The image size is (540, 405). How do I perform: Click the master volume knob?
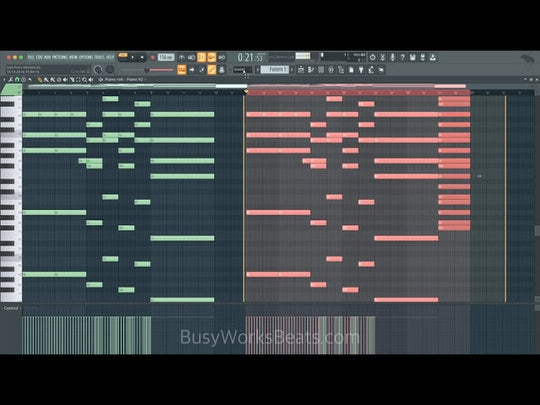98,70
